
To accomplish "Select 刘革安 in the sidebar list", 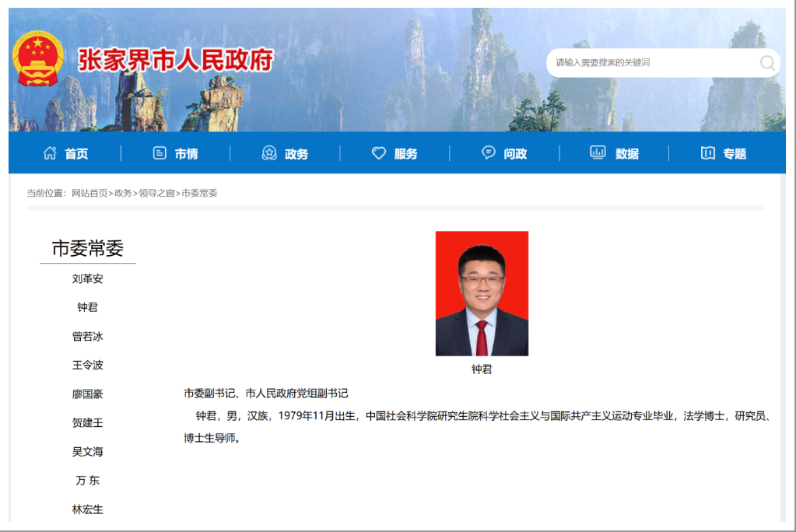I will click(88, 278).
